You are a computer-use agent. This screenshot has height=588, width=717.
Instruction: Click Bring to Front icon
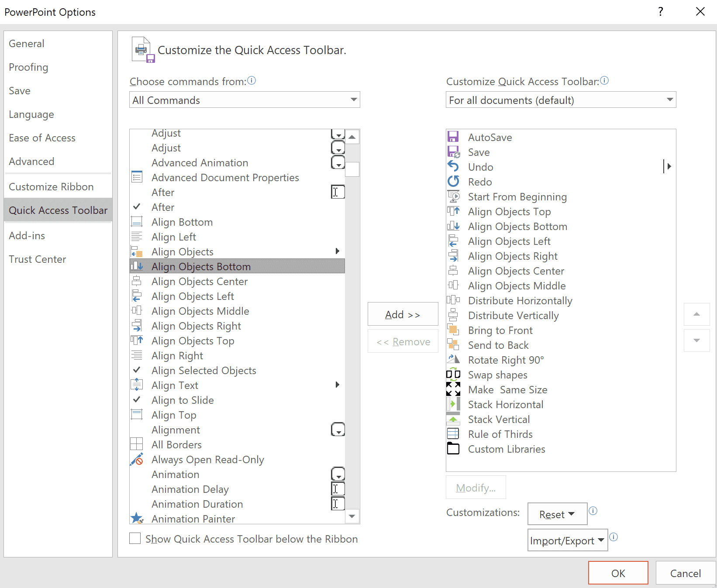click(x=453, y=330)
